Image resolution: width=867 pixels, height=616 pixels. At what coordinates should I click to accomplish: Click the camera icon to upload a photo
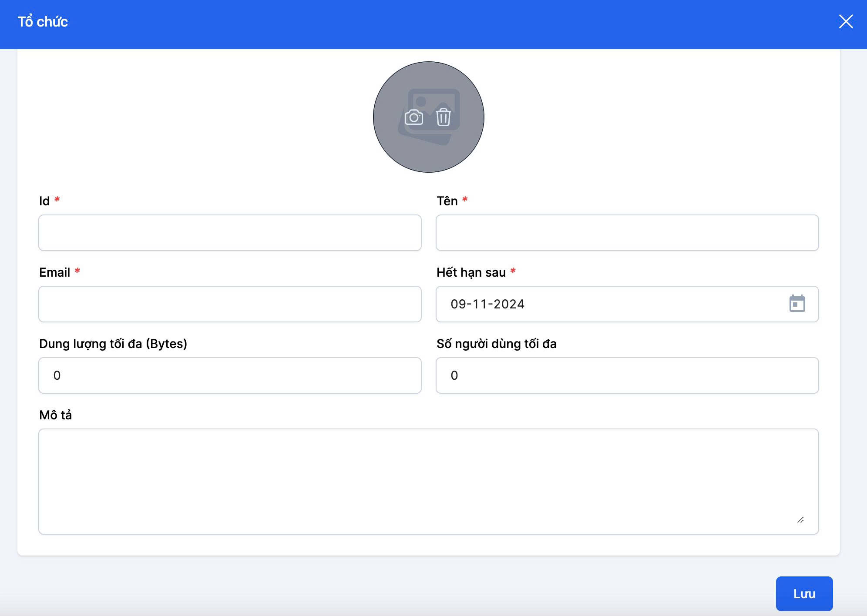tap(413, 117)
